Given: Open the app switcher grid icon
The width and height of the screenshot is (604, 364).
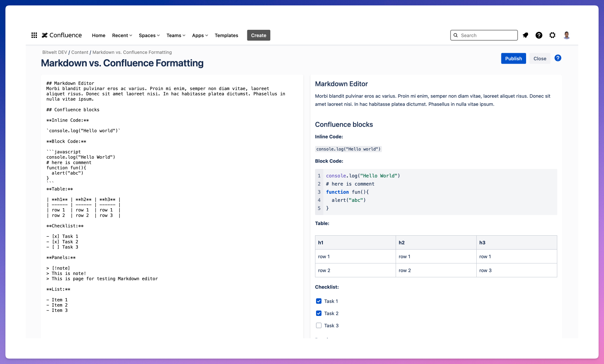Looking at the screenshot, I should 34,35.
